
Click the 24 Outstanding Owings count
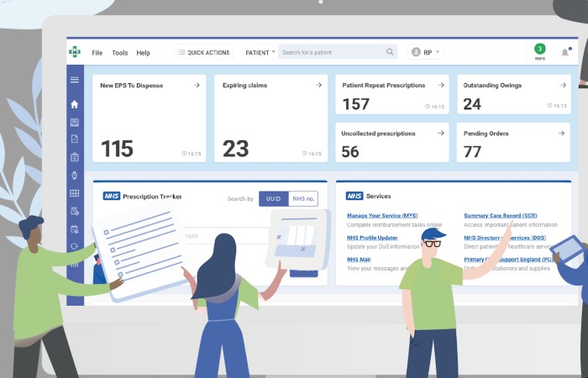click(472, 104)
